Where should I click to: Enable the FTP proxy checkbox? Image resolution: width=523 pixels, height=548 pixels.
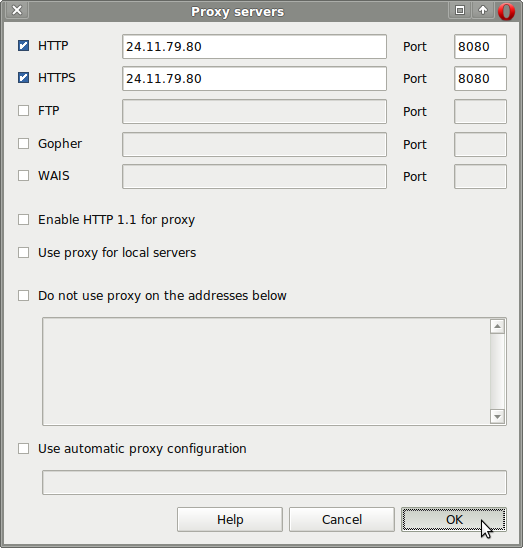click(x=23, y=110)
